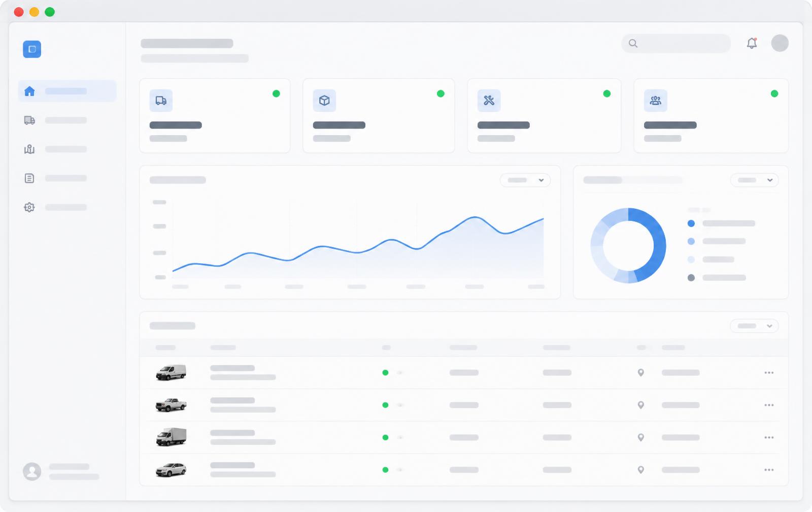Open the truck icon in sidebar
The image size is (812, 512).
click(x=29, y=120)
